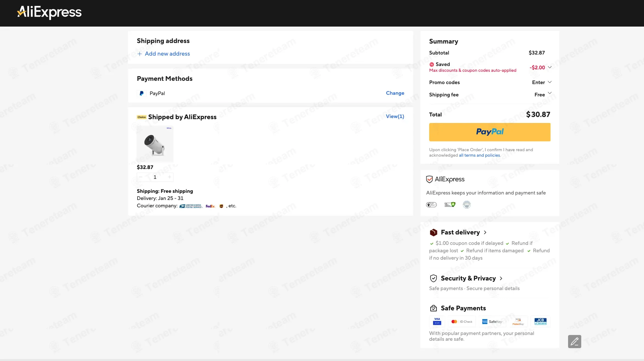644x361 pixels.
Task: Click the -$2.00 saved amount
Action: click(x=537, y=68)
